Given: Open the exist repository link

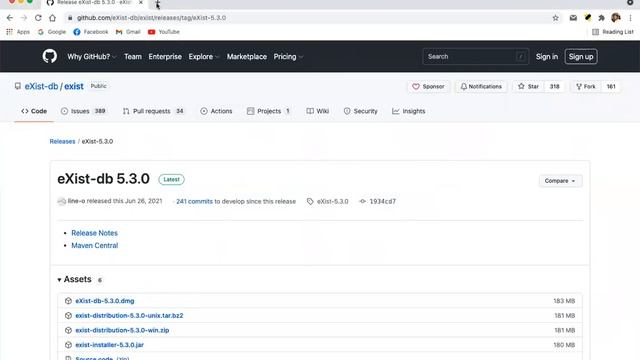Looking at the screenshot, I should (x=74, y=86).
